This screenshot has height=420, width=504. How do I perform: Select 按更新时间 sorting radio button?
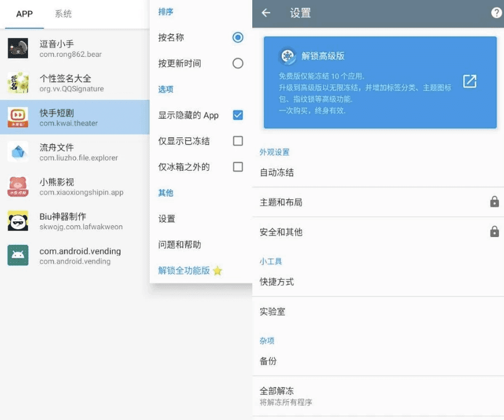[237, 63]
